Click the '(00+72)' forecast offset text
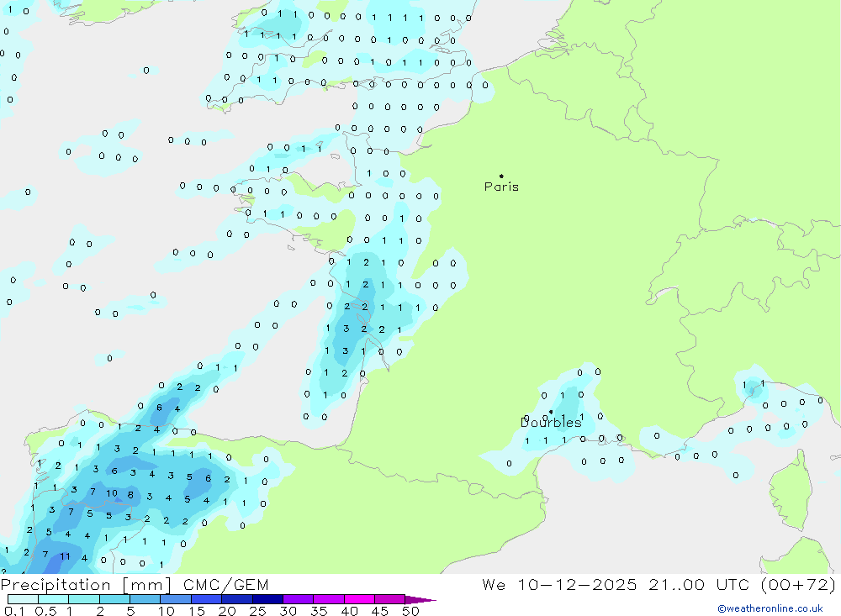This screenshot has height=616, width=841. pos(798,584)
